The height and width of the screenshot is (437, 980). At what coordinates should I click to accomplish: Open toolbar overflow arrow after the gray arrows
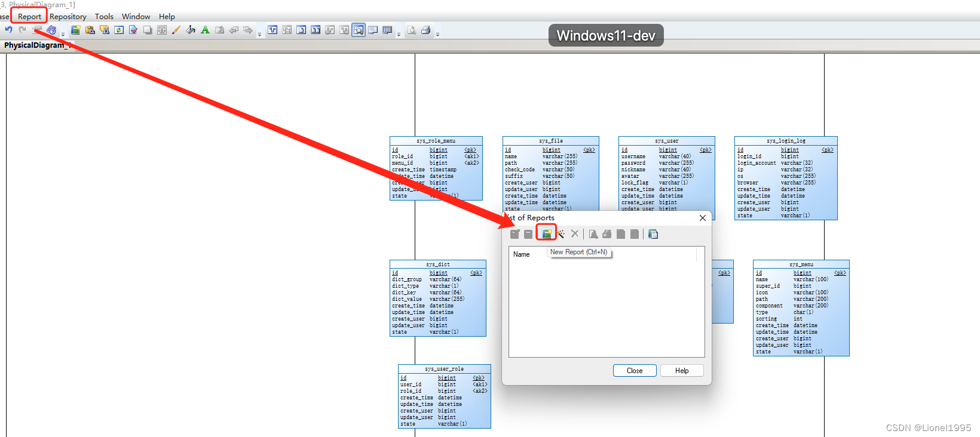[259, 34]
